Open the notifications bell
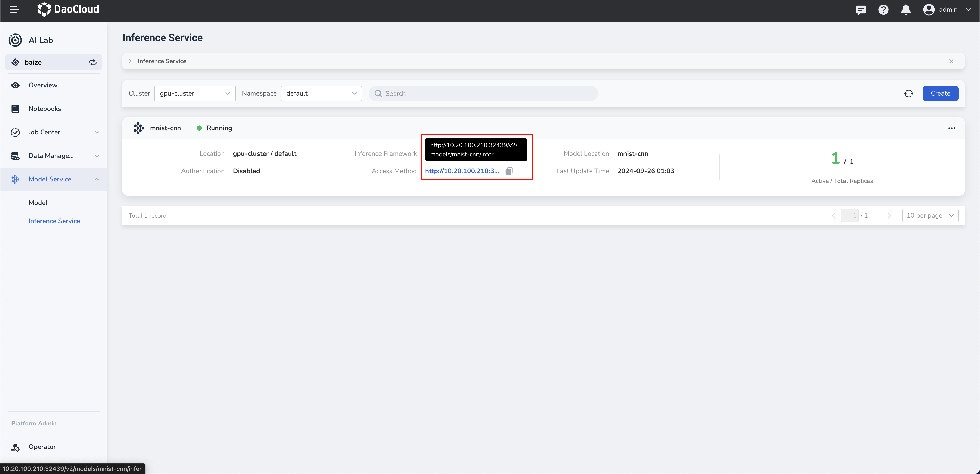The image size is (980, 474). click(x=906, y=9)
